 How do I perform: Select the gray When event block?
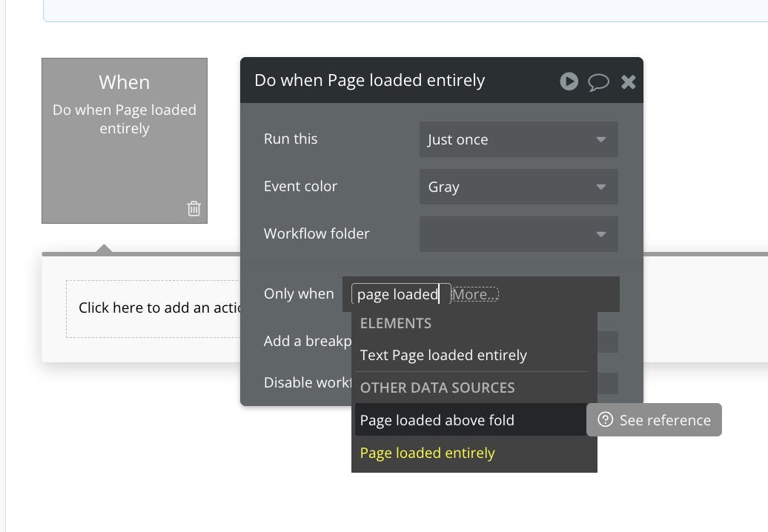(x=125, y=141)
